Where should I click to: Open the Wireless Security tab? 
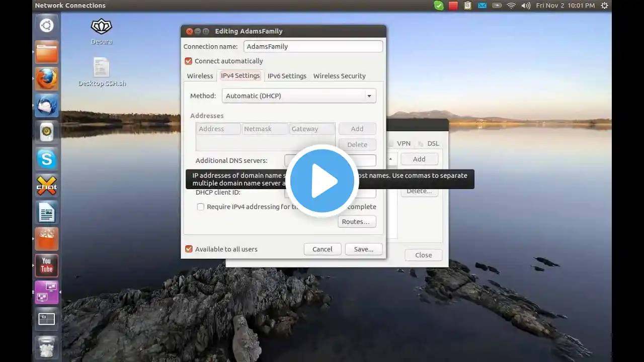(x=340, y=76)
